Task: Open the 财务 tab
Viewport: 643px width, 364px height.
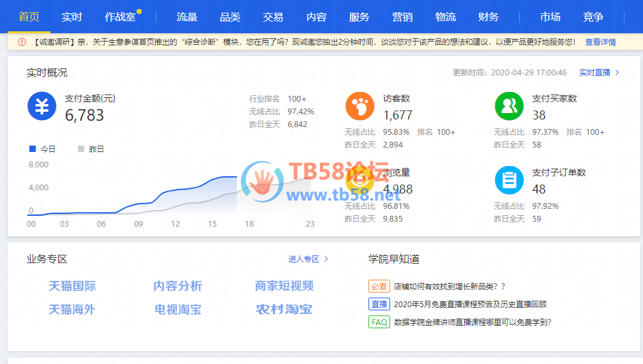Action: (488, 17)
